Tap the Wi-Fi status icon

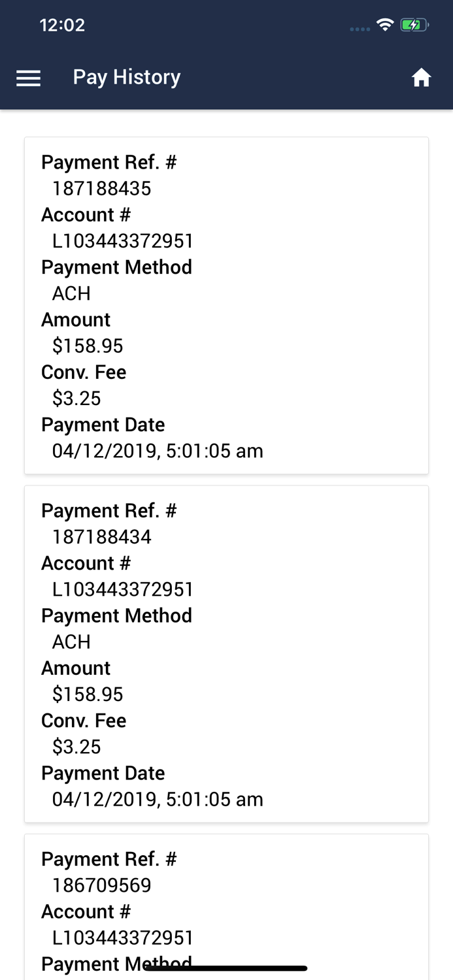point(385,25)
